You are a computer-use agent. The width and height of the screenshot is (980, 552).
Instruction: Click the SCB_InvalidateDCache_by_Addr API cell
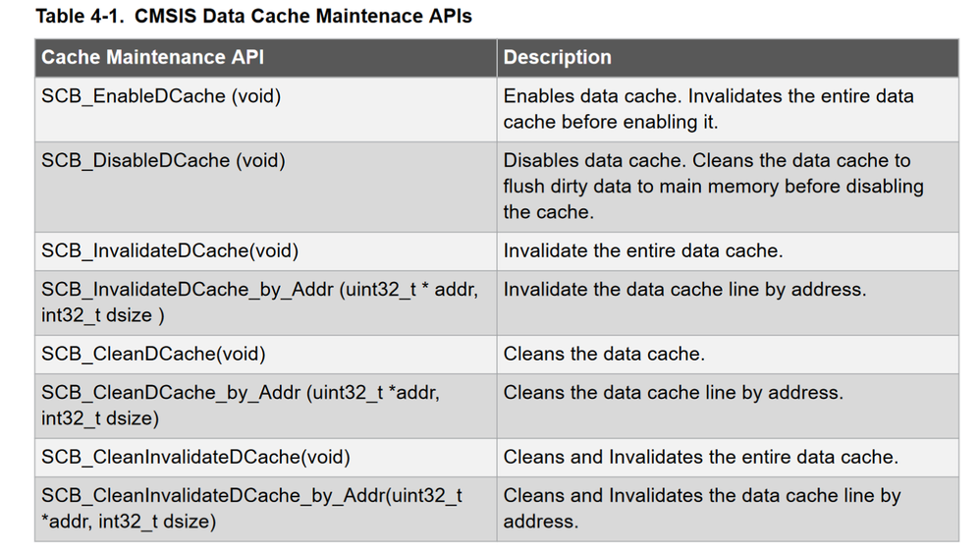coord(259,302)
